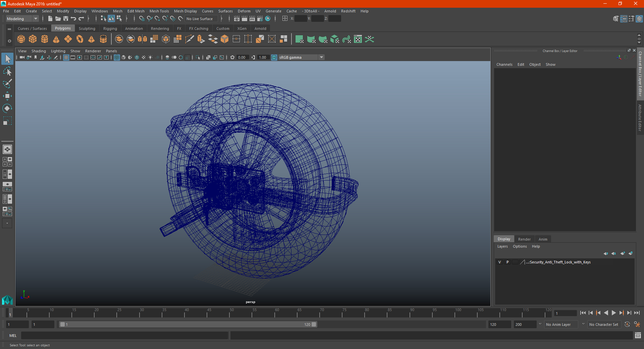Open the shelf tabs list menu
This screenshot has width=644, height=349.
(9, 29)
